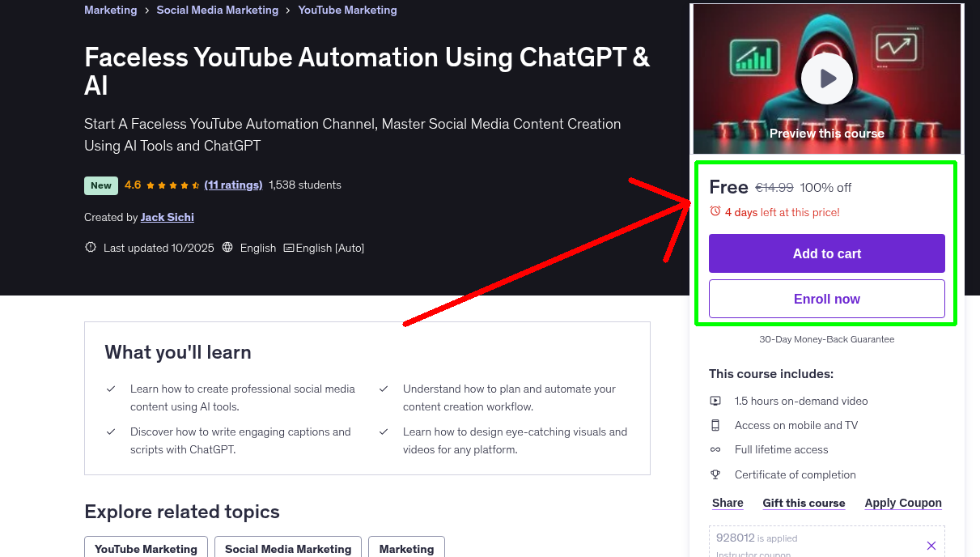Open the Marketing breadcrumb link
Screen dimensions: 980x557
[x=110, y=10]
